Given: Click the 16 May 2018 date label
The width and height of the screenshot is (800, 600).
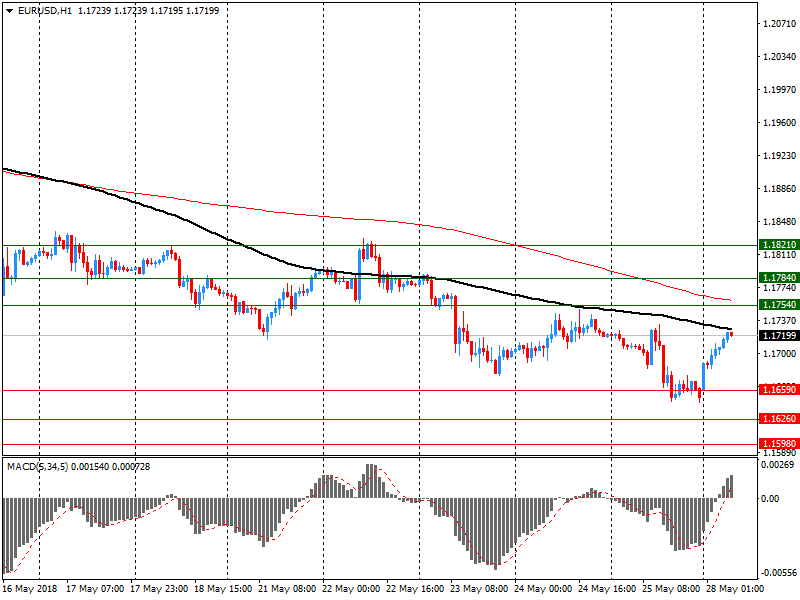Looking at the screenshot, I should click(x=30, y=589).
